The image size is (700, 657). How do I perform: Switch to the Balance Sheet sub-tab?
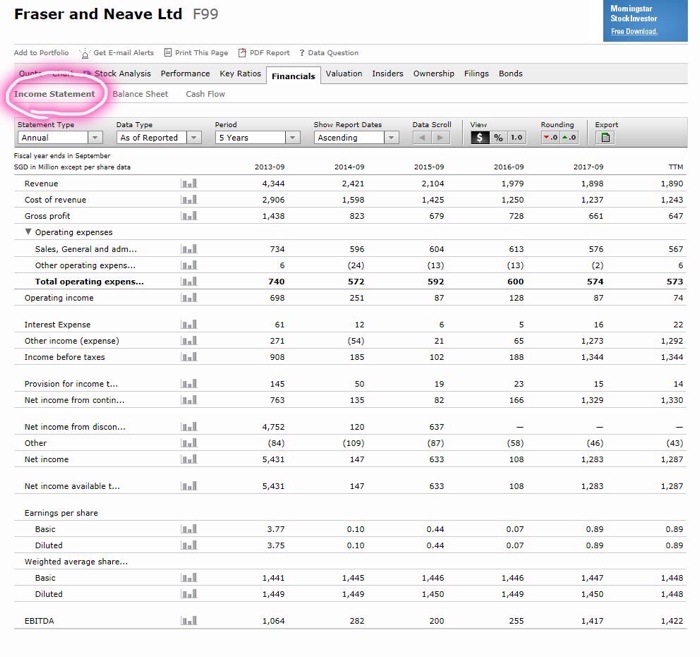140,94
